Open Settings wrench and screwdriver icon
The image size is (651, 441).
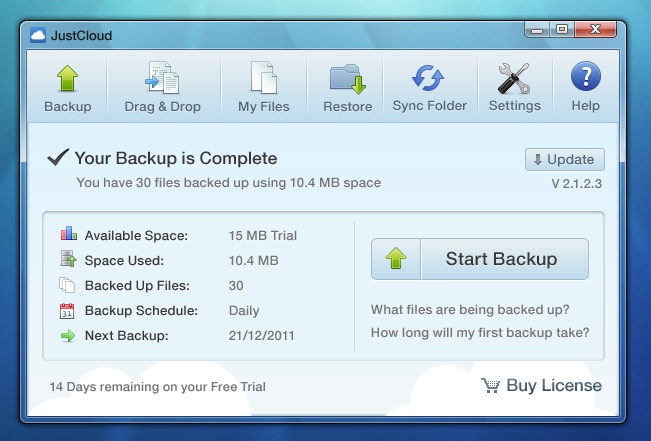tap(514, 78)
